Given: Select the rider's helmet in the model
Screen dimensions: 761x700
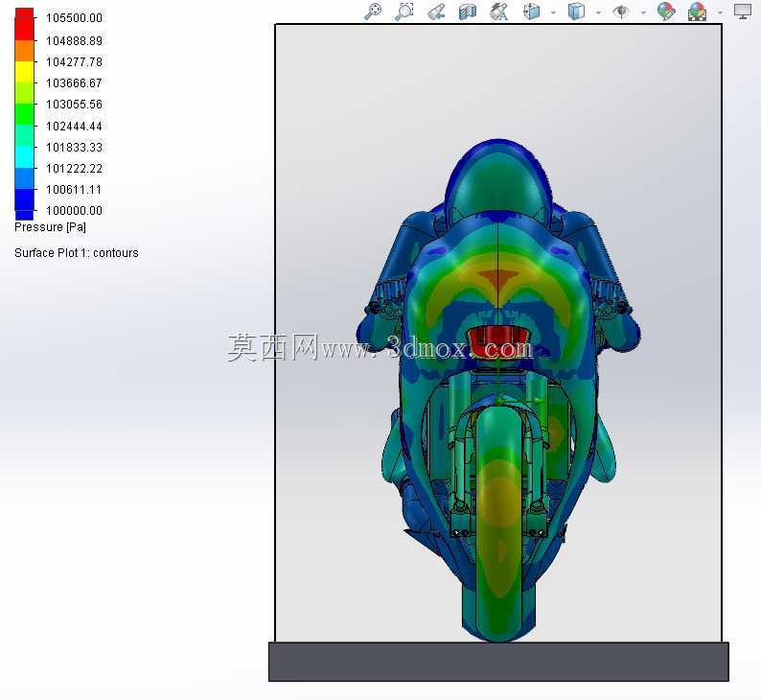Looking at the screenshot, I should [498, 179].
